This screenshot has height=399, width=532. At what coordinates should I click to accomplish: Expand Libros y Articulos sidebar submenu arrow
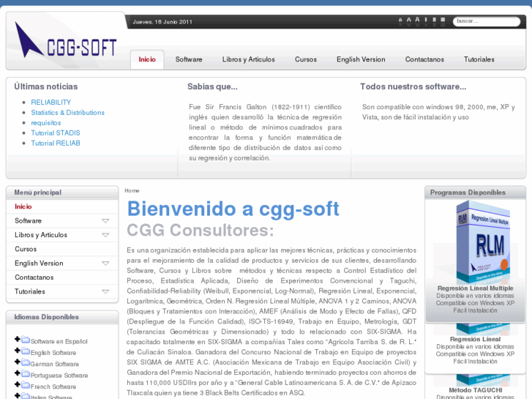(x=105, y=235)
